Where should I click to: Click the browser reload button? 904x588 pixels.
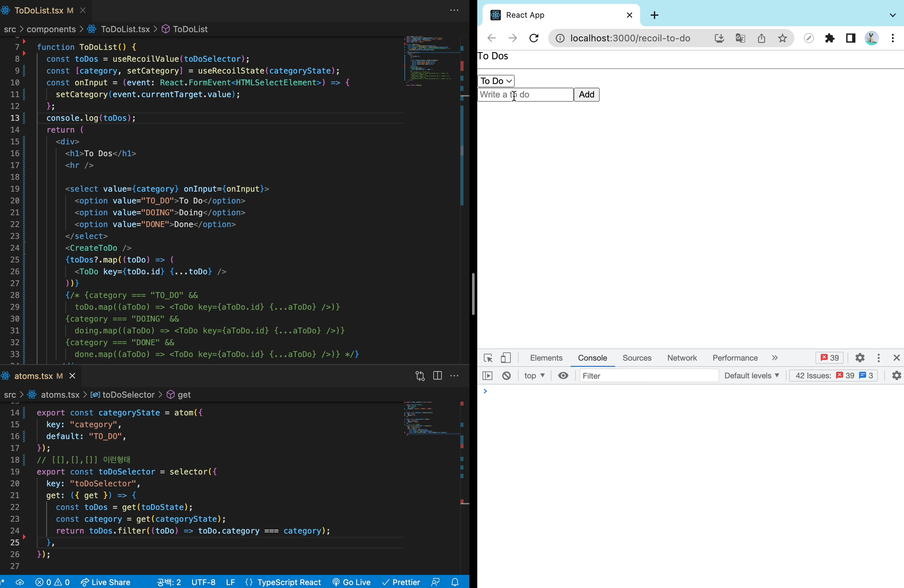(x=534, y=38)
